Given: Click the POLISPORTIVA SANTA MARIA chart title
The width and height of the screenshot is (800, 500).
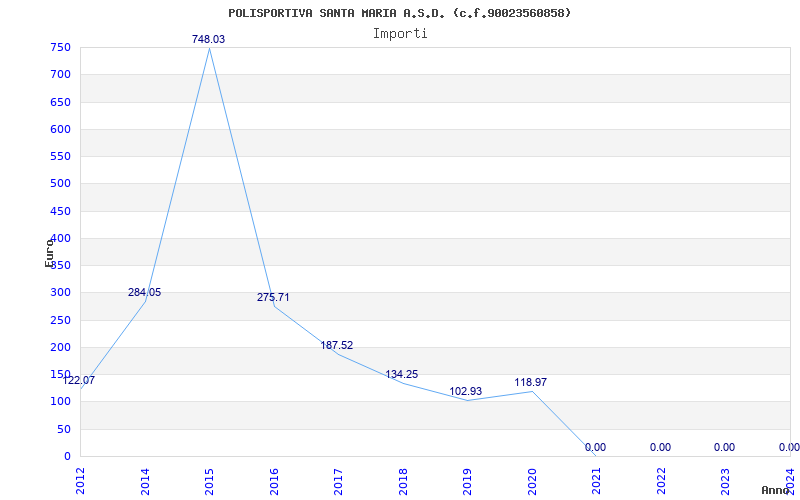Looking at the screenshot, I should coord(400,13).
